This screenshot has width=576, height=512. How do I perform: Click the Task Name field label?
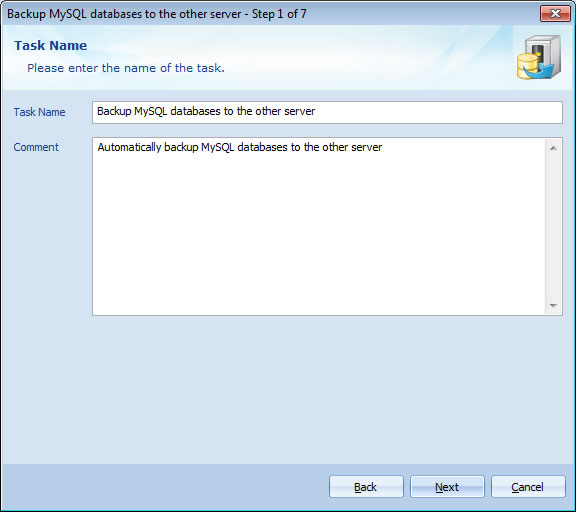[x=39, y=112]
